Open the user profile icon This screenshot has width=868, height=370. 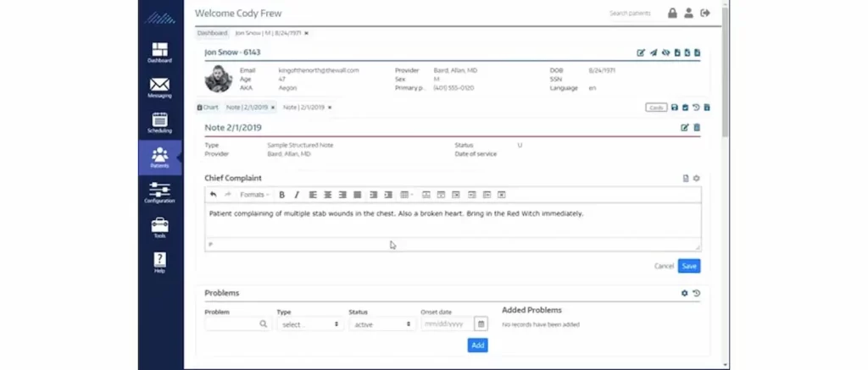click(688, 14)
